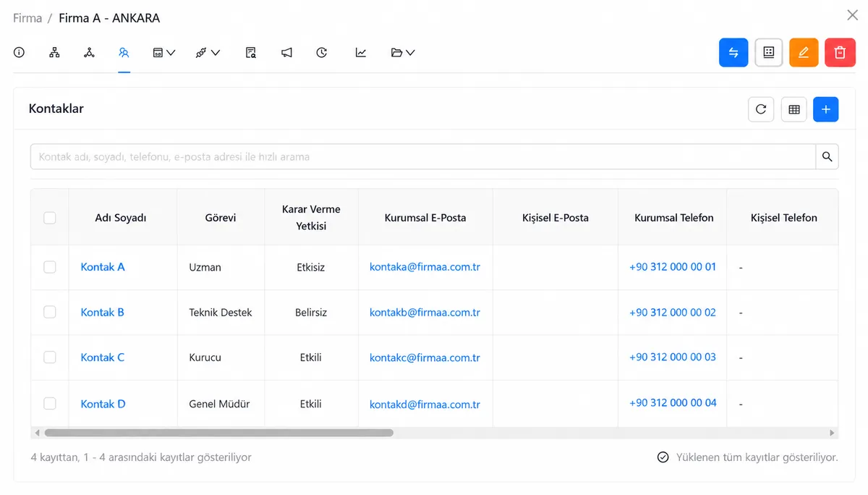The image size is (868, 495).
Task: Select the Kontak D row checkbox
Action: (50, 403)
